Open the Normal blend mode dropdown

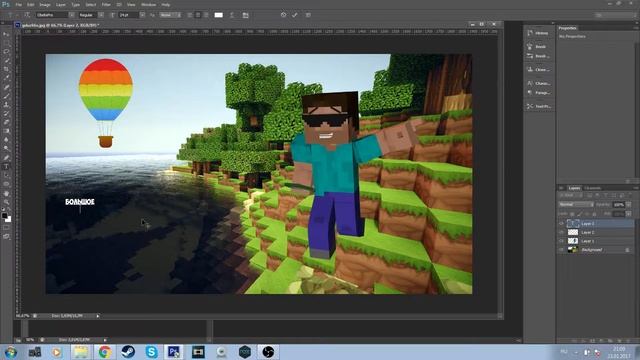coord(576,204)
